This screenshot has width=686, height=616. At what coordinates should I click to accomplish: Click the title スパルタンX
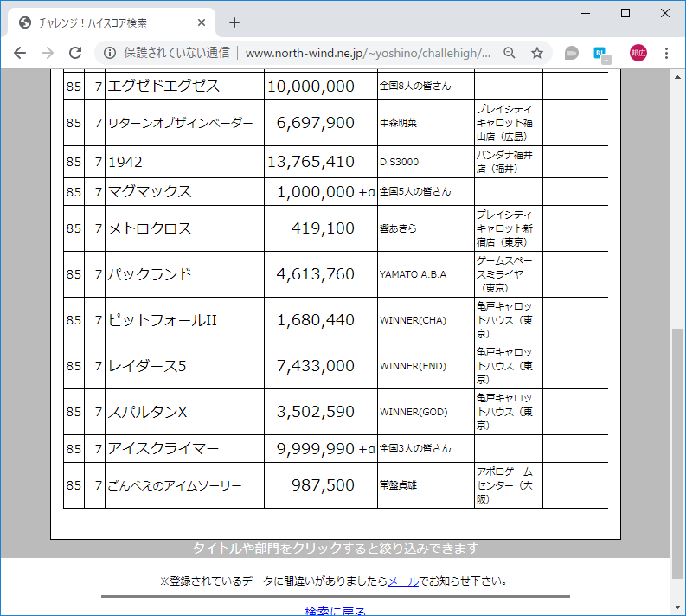pyautogui.click(x=147, y=412)
